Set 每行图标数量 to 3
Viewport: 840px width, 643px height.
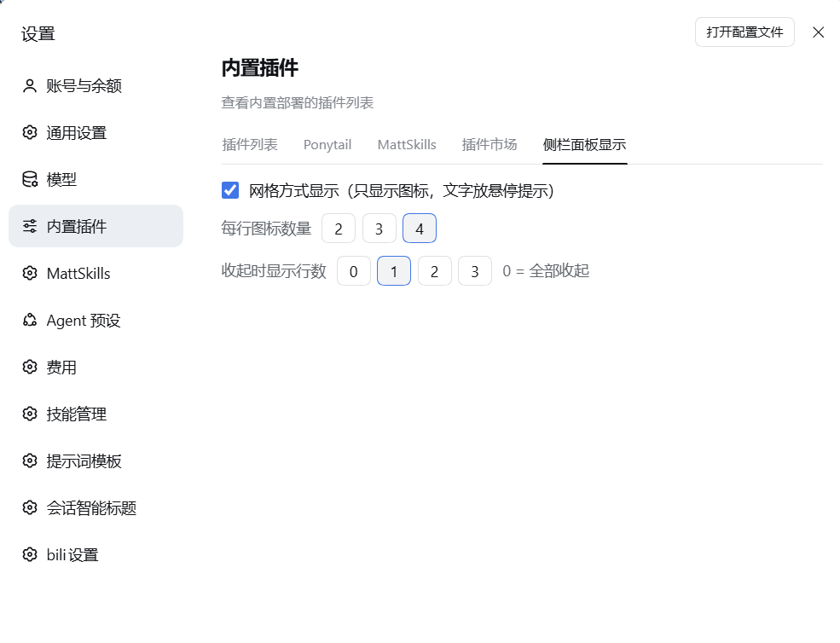pyautogui.click(x=379, y=229)
